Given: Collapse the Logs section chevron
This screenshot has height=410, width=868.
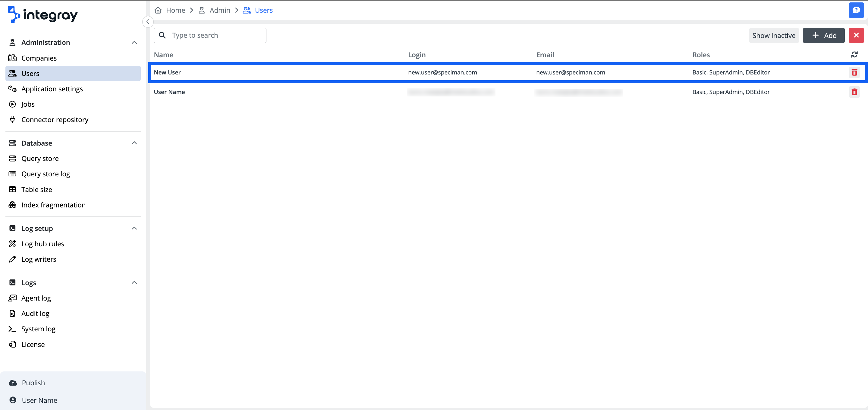Looking at the screenshot, I should [134, 282].
